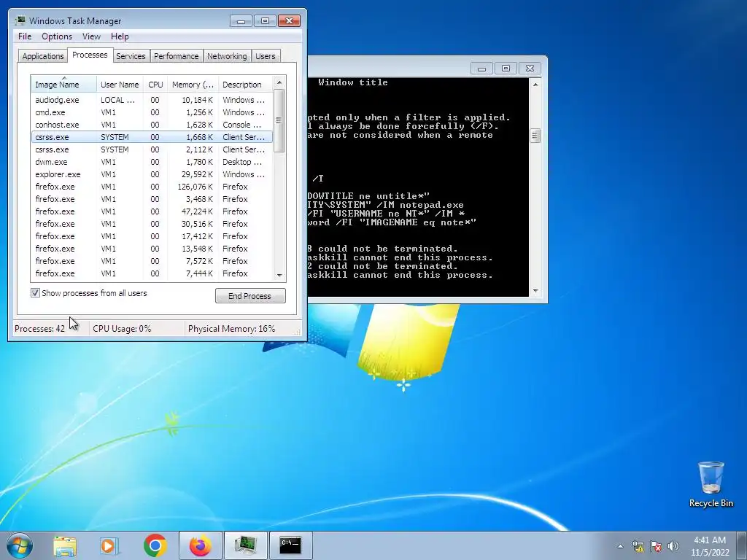The image size is (747, 560).
Task: Switch to the Services tab
Action: click(x=131, y=56)
